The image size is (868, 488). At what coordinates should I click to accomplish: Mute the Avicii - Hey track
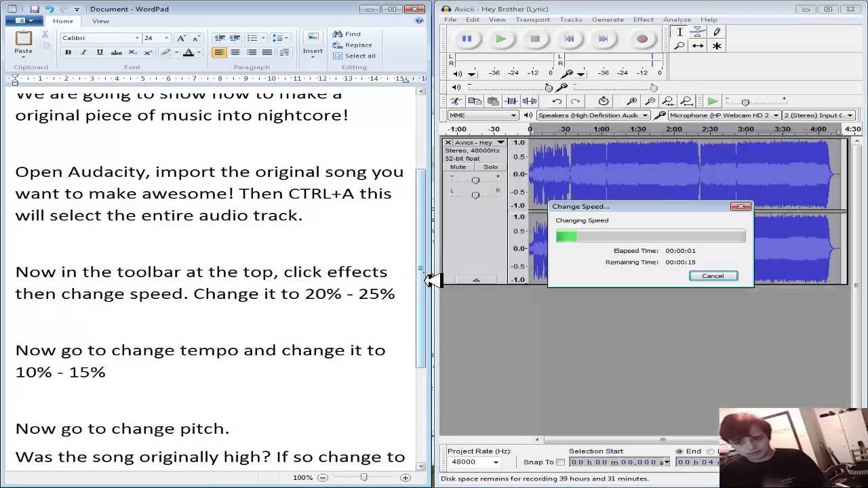tap(458, 167)
